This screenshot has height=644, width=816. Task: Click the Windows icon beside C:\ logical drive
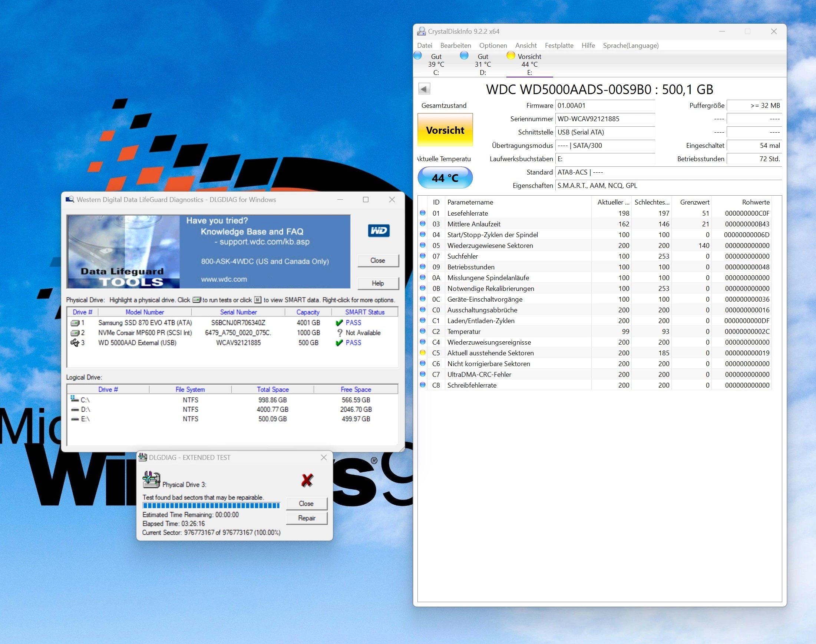(74, 399)
